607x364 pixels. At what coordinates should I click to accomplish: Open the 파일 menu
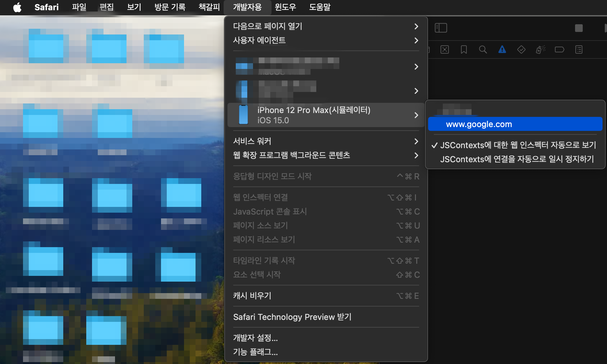point(79,7)
